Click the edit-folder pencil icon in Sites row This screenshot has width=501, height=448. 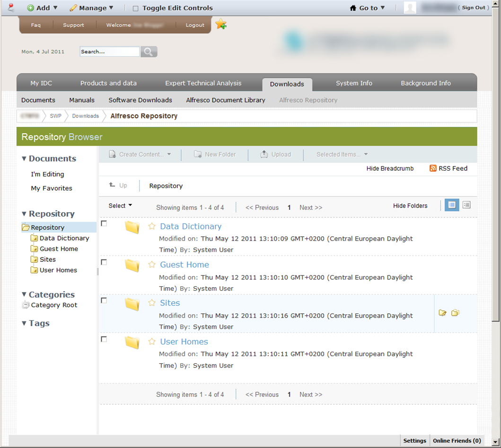pos(442,313)
